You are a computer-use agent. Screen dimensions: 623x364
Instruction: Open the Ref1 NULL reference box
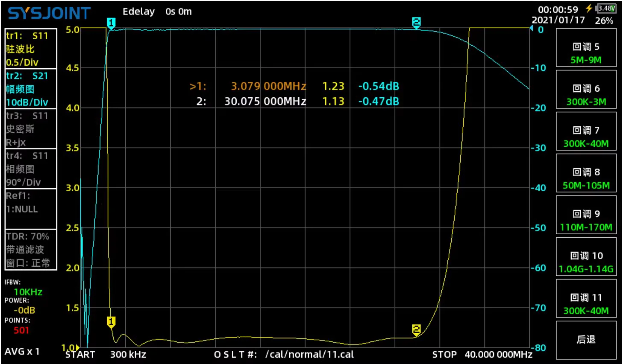(x=31, y=209)
